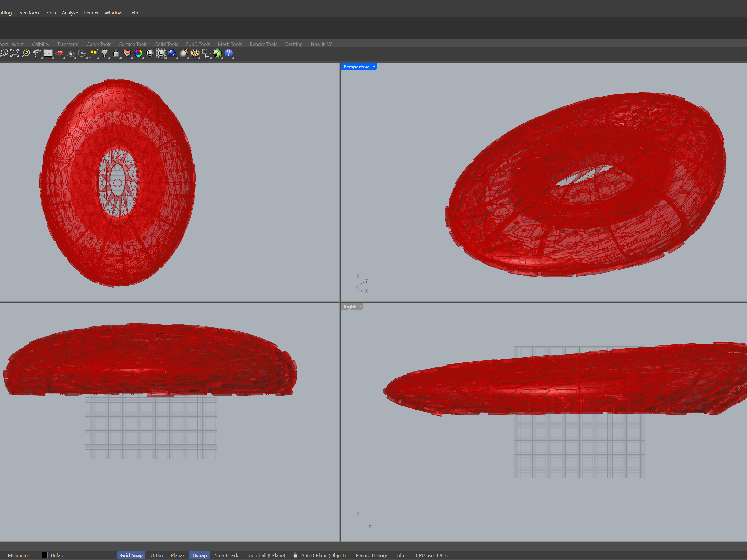Disable Osnap in the status bar

pos(199,555)
